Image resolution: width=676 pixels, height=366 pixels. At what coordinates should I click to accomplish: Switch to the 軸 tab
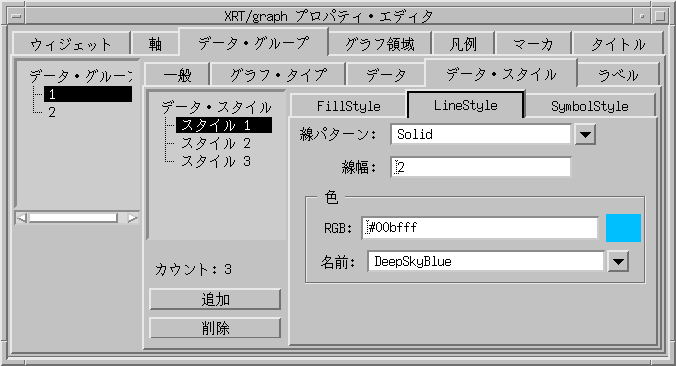(x=155, y=44)
